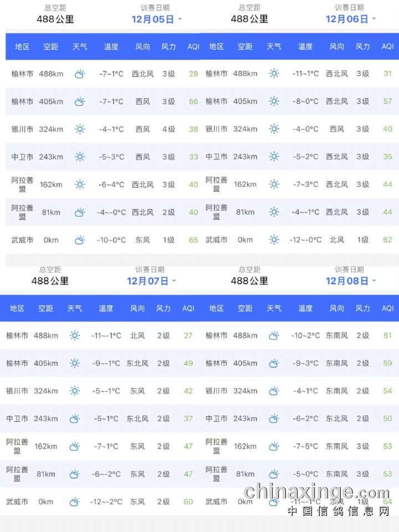
Task: Click 中卫市 sunny icon in 12月06日 table
Action: pos(274,157)
